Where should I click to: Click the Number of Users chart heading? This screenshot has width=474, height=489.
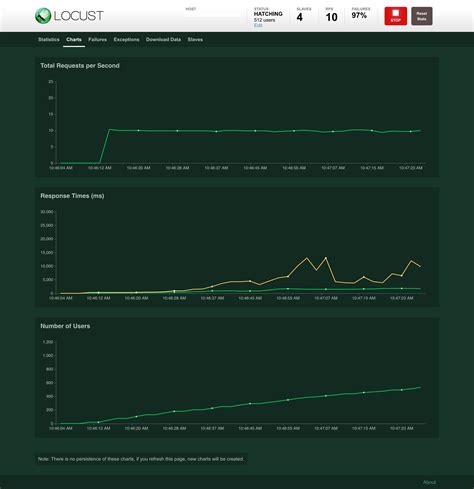(x=65, y=326)
